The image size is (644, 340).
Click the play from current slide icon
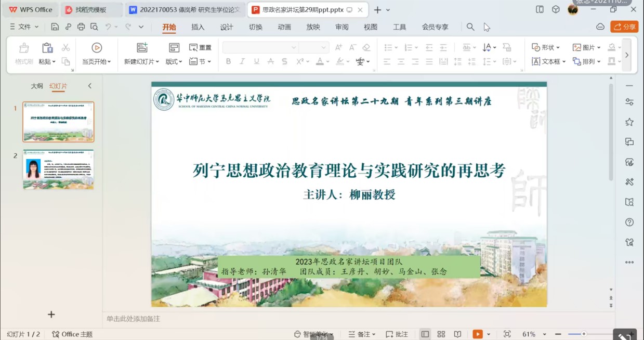[x=97, y=48]
